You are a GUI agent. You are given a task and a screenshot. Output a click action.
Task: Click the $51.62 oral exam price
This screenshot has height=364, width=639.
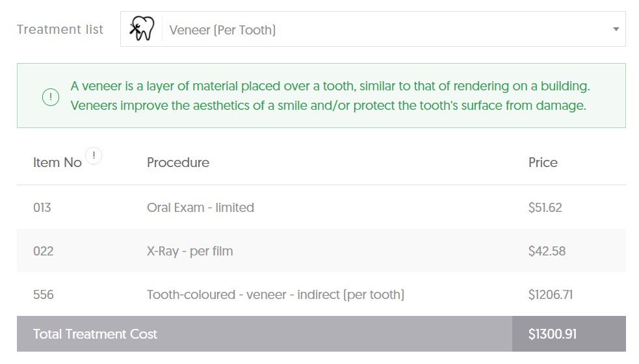tap(545, 208)
